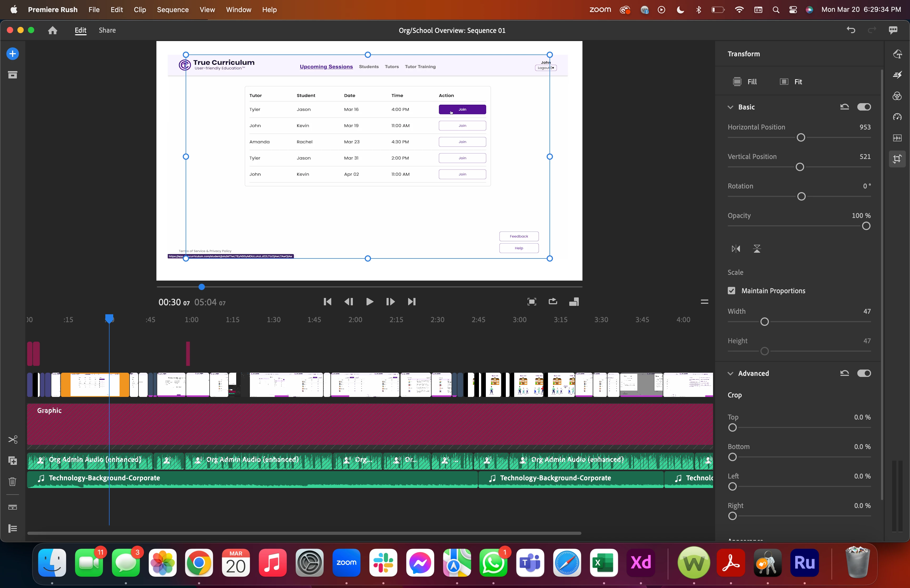Click the flip horizontal icon
Viewport: 910px width, 588px height.
[x=736, y=249]
